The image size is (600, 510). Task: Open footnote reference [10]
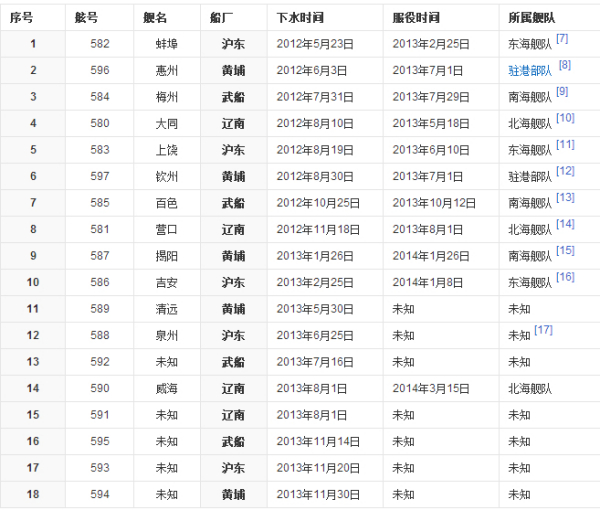click(x=565, y=118)
